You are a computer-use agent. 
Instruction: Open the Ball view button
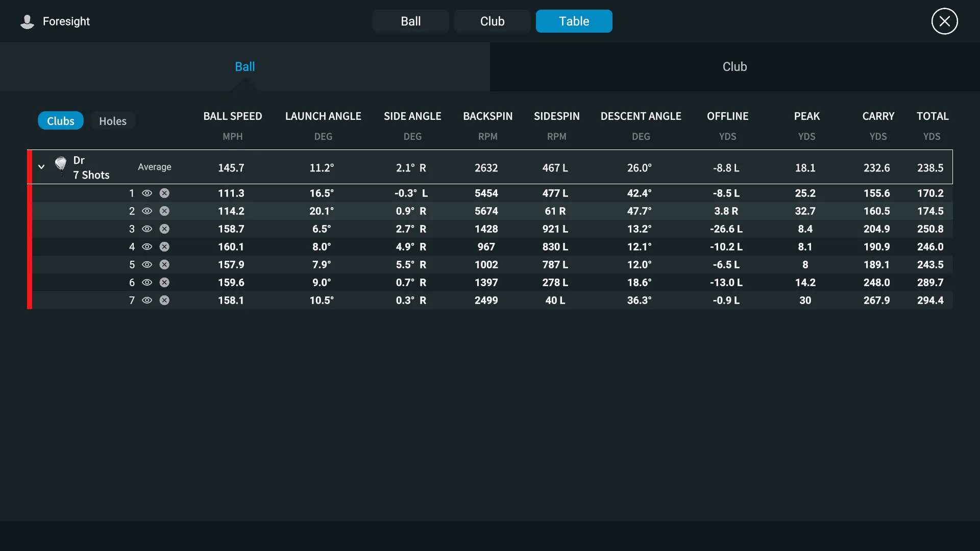410,21
